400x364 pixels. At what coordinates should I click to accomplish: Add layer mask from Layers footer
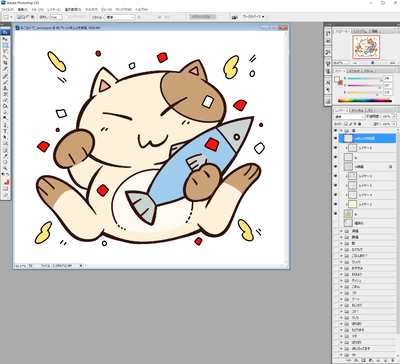point(363,360)
